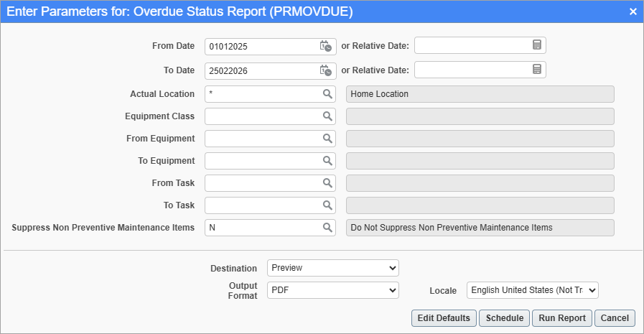Open To Equipment lookup search

coord(327,161)
